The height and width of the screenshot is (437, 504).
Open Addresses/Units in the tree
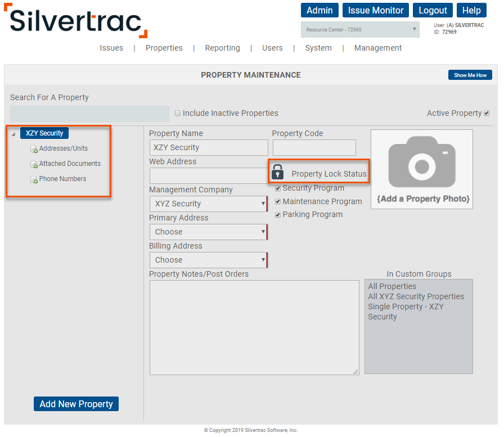(x=64, y=148)
